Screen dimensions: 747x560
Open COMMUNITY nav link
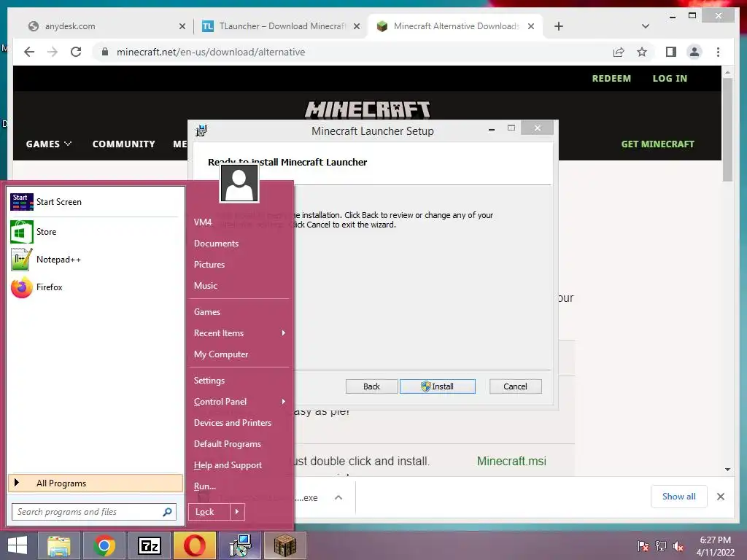tap(124, 144)
